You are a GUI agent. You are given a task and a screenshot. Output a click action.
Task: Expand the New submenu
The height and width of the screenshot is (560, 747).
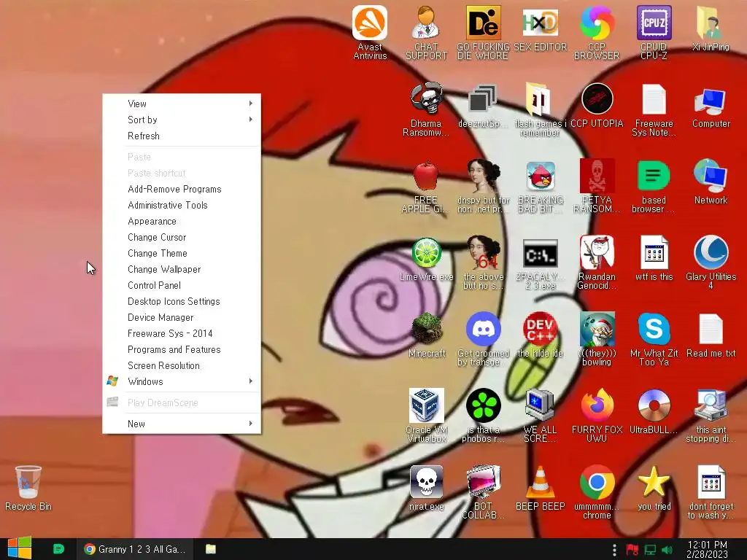click(x=182, y=424)
